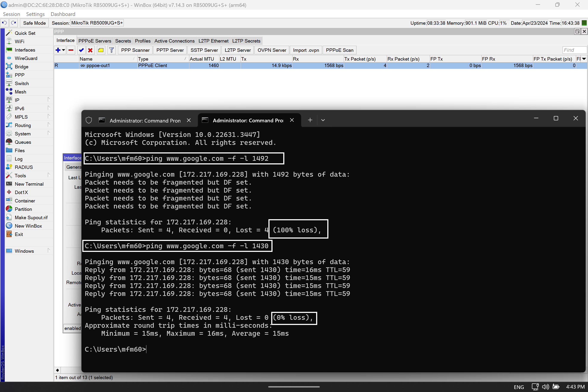Click the Find search field
The width and height of the screenshot is (588, 392).
pyautogui.click(x=574, y=50)
